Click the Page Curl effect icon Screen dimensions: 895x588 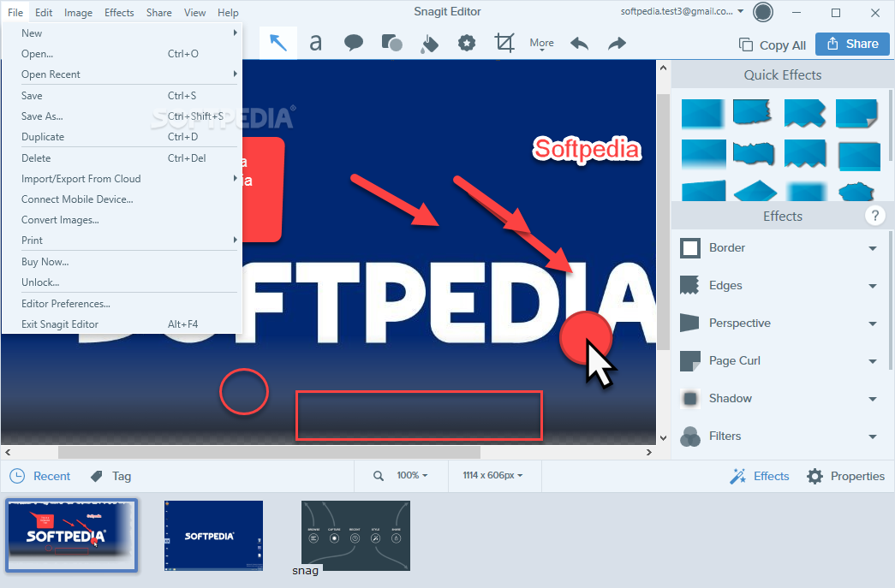(690, 360)
